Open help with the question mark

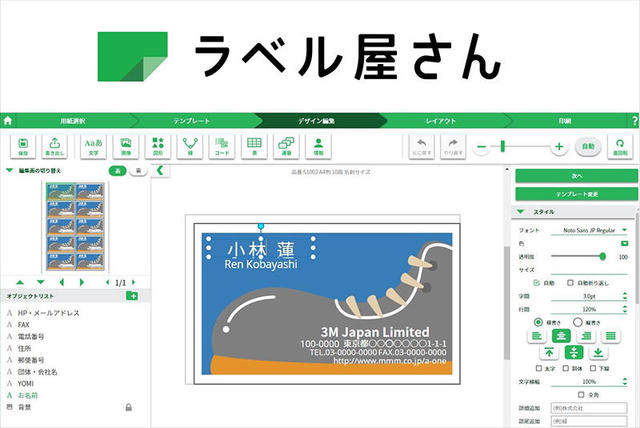(x=635, y=121)
